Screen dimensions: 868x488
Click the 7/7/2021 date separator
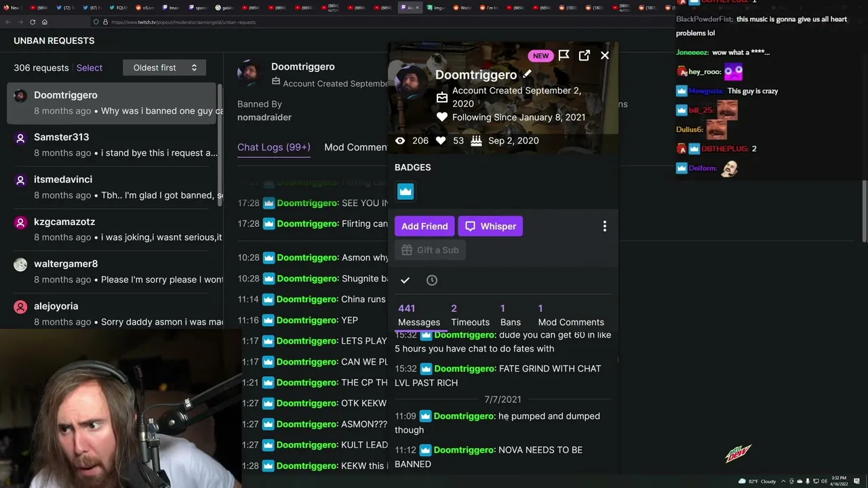[x=502, y=399]
